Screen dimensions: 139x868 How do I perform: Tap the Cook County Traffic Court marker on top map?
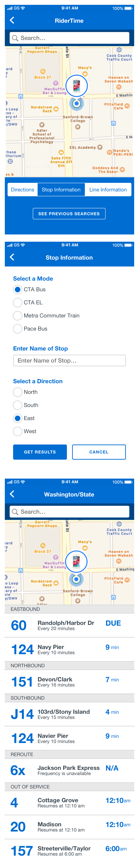[119, 50]
